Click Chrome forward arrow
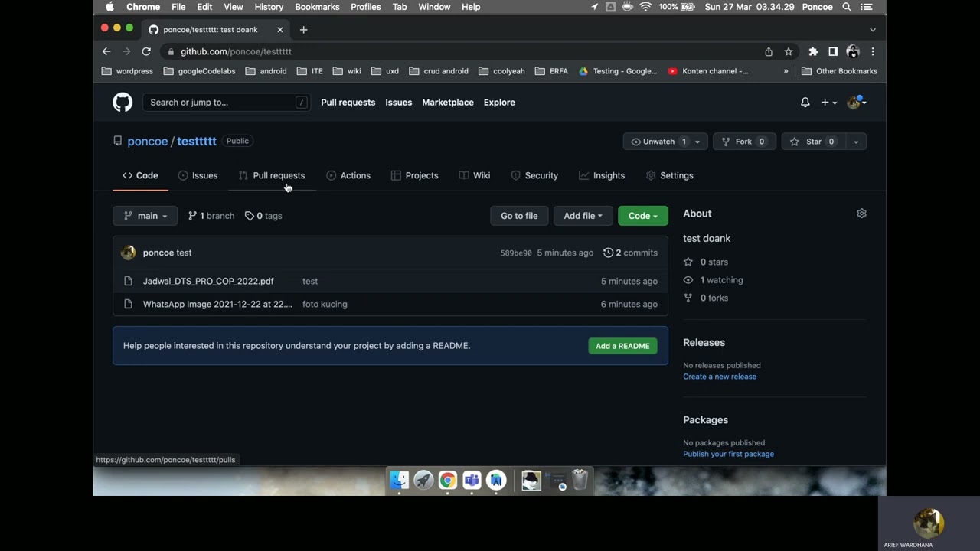The width and height of the screenshot is (980, 551). pos(126,51)
